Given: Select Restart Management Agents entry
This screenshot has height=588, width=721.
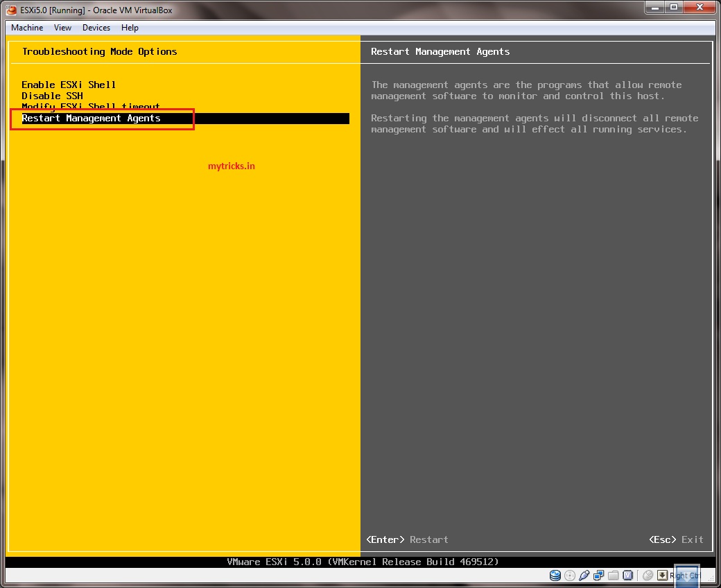Looking at the screenshot, I should tap(185, 118).
